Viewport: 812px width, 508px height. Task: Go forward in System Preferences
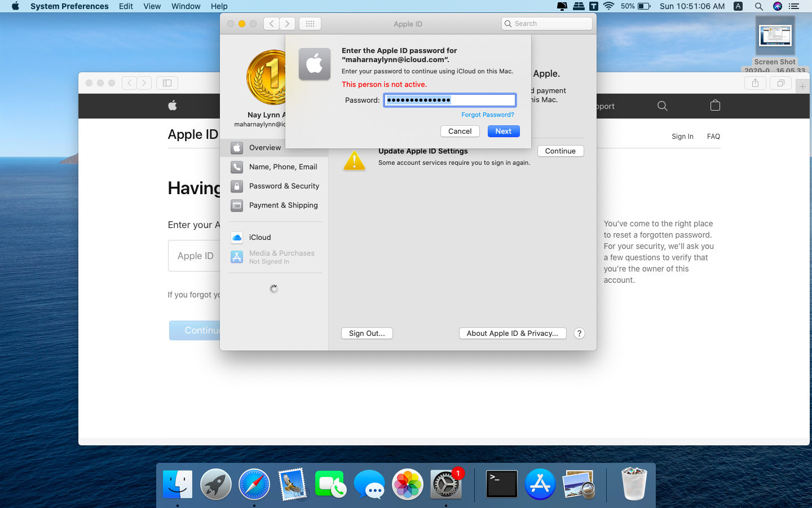pyautogui.click(x=287, y=24)
